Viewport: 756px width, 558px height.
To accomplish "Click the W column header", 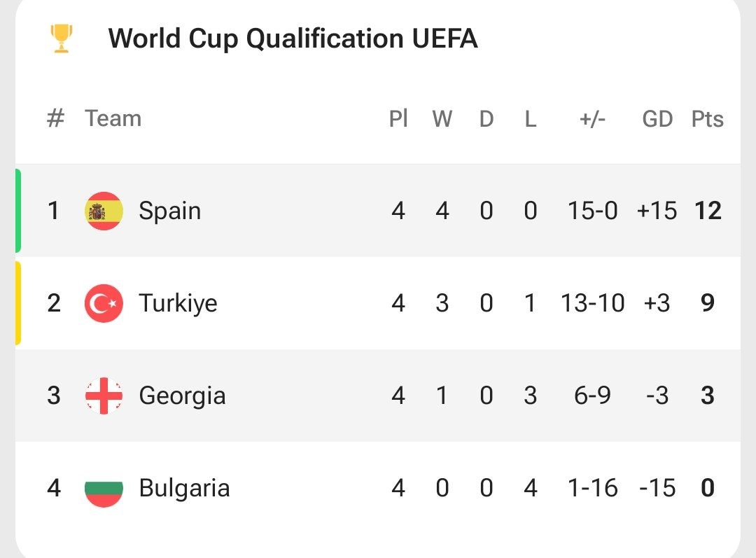I will 442,119.
